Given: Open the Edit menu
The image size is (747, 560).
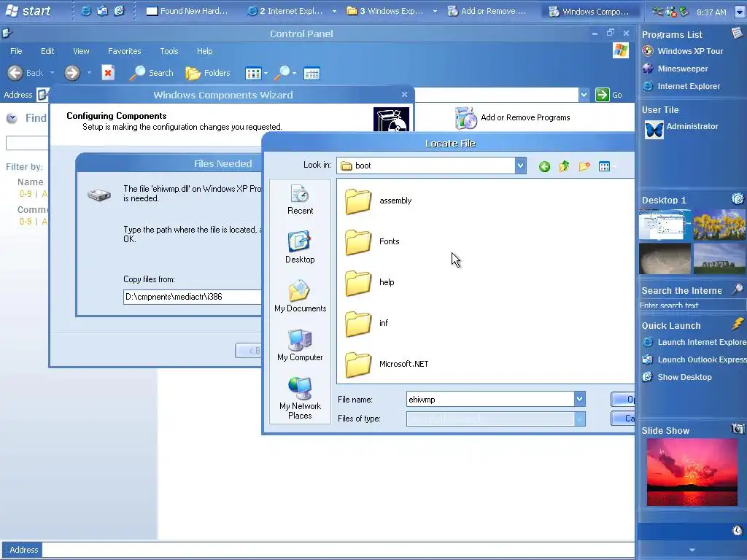Looking at the screenshot, I should tap(47, 51).
